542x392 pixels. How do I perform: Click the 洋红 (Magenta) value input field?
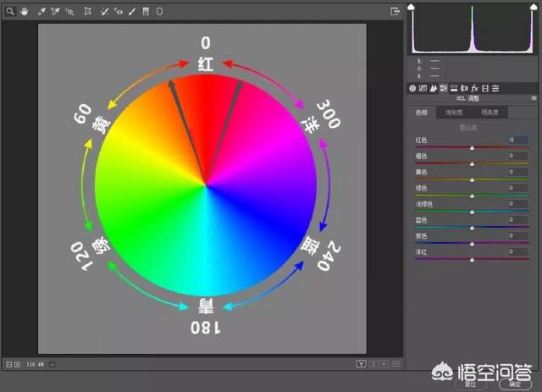[x=517, y=251]
